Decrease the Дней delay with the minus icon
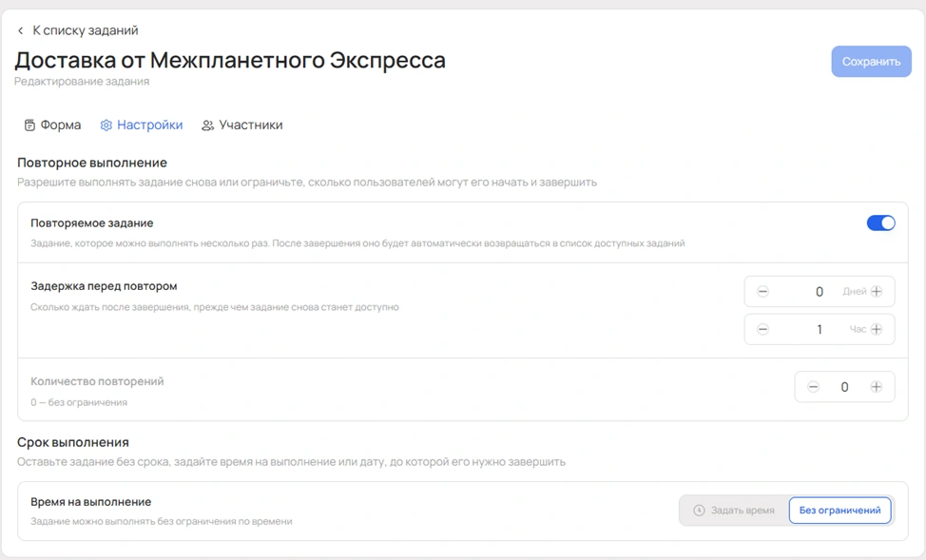The width and height of the screenshot is (926, 560). point(763,291)
